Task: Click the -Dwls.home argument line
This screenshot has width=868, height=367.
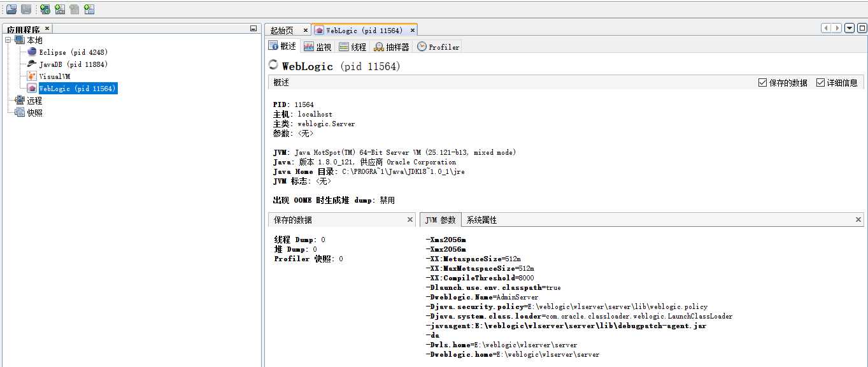Action: coord(501,345)
